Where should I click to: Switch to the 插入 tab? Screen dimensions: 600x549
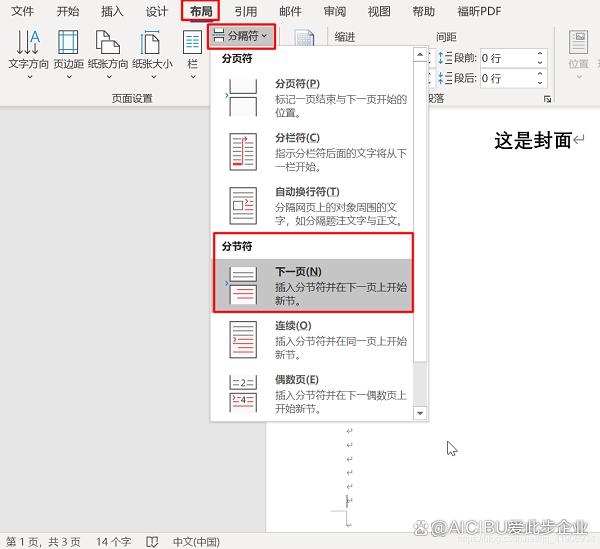112,11
